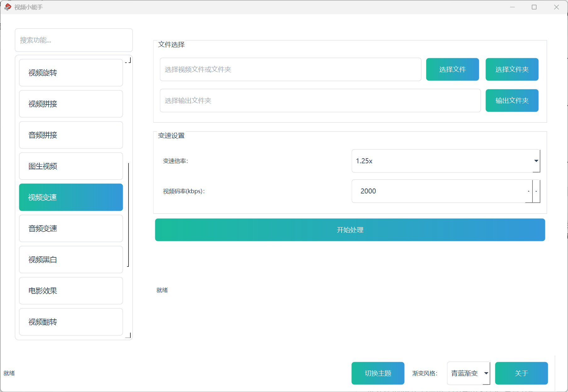
Task: Open 图生视频 from the sidebar
Action: tap(71, 166)
